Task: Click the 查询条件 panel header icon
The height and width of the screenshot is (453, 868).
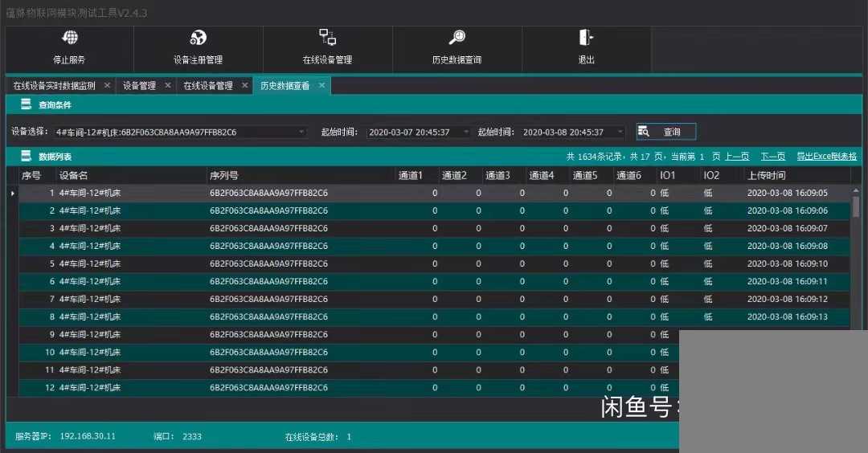Action: coord(26,104)
